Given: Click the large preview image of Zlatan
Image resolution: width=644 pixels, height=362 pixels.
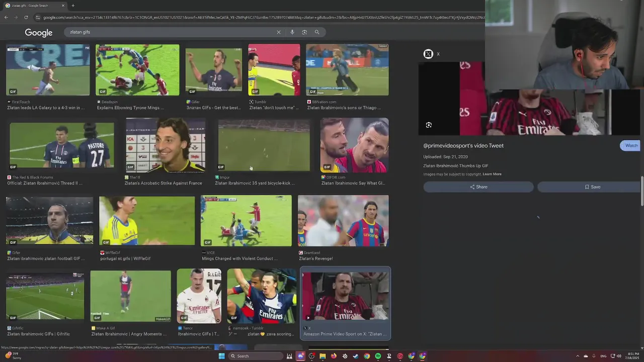Looking at the screenshot, I should [529, 99].
